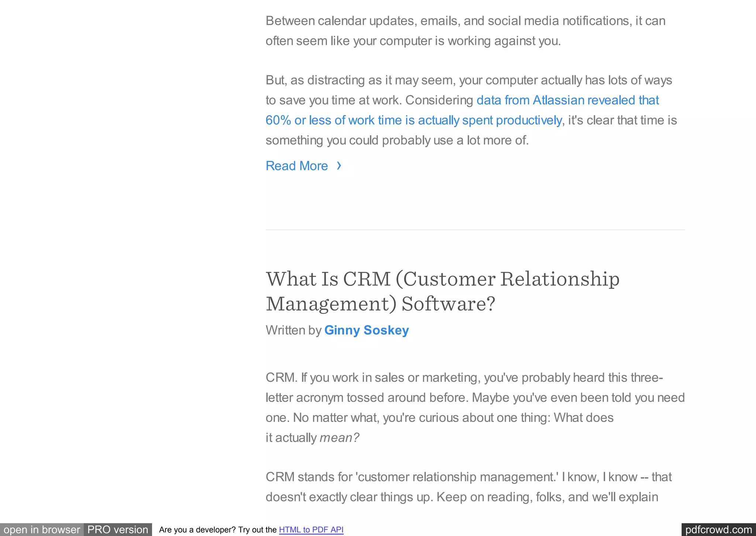
Task: Click the Read More link
Action: 296,166
